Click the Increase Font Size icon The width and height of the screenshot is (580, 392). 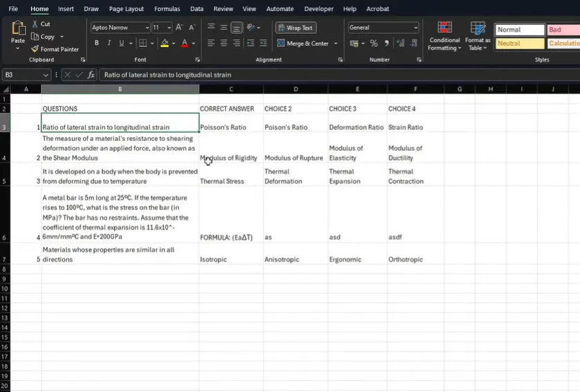click(179, 28)
